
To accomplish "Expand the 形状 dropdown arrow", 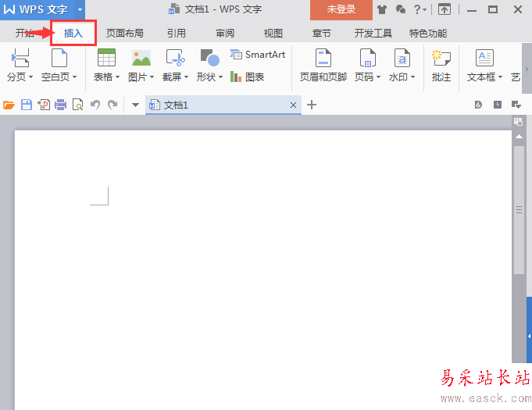I will point(221,77).
